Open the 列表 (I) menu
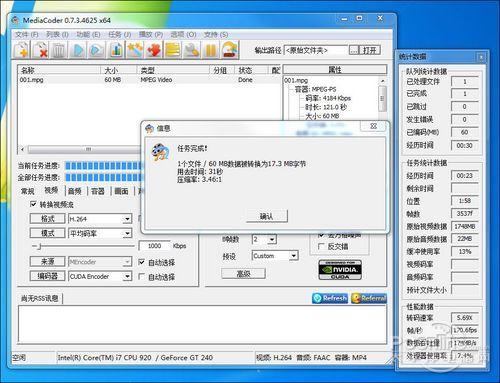Viewport: 500px width, 383px height. [x=57, y=35]
